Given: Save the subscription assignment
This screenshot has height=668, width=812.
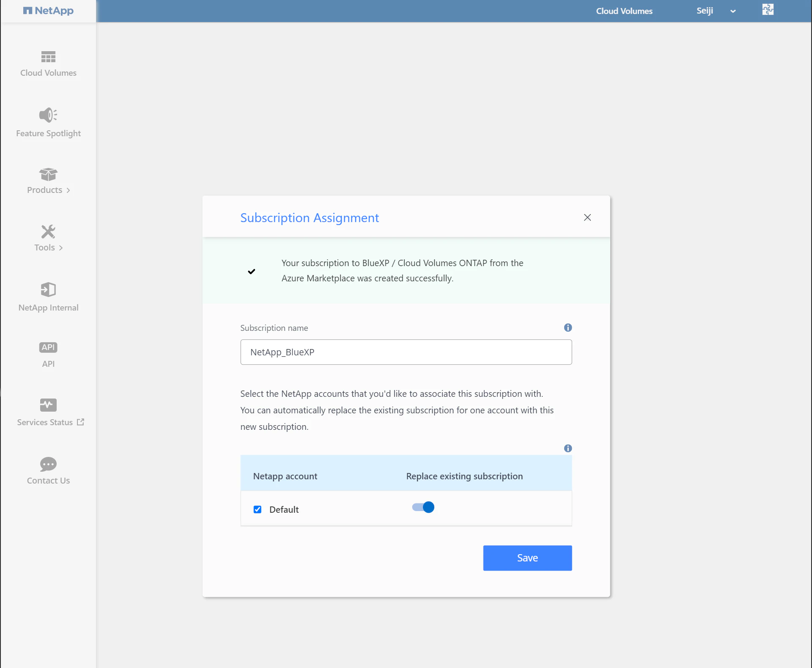Looking at the screenshot, I should (528, 558).
